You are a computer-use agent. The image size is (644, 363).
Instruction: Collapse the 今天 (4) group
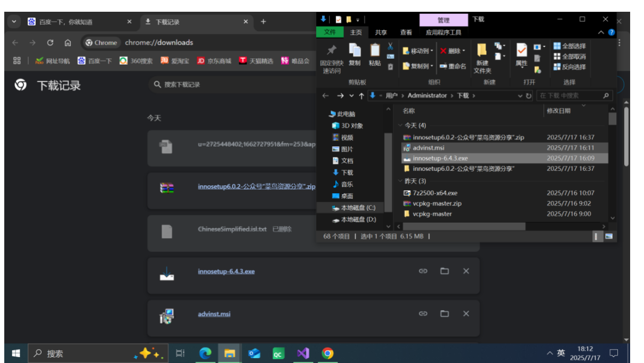(x=400, y=125)
